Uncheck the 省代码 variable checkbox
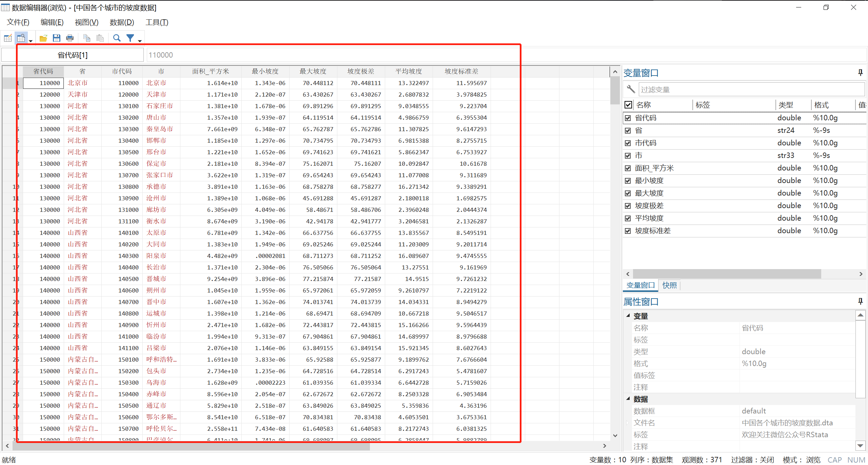Viewport: 868px width, 465px height. pos(628,118)
